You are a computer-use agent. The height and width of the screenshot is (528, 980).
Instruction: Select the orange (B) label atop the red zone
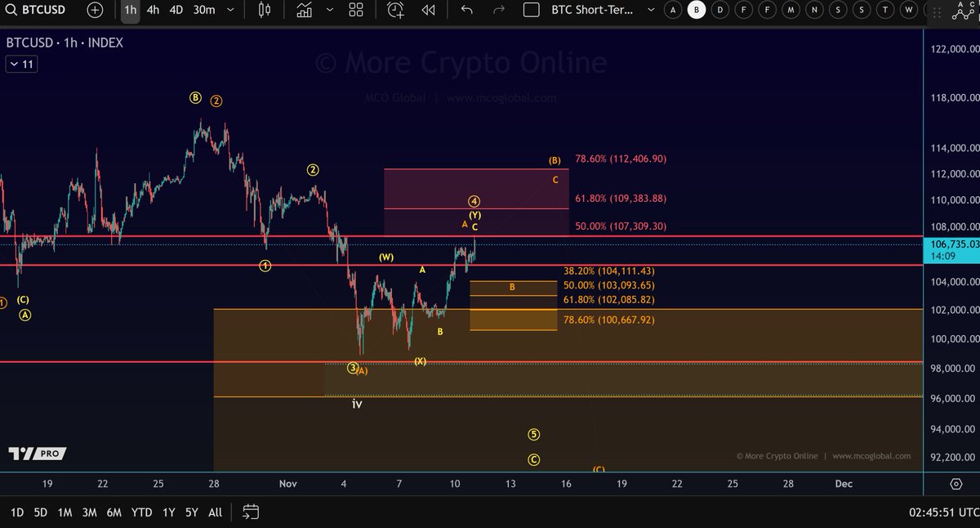point(555,160)
